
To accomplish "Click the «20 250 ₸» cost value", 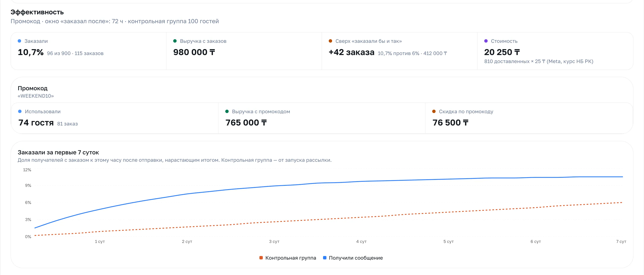I will 502,52.
